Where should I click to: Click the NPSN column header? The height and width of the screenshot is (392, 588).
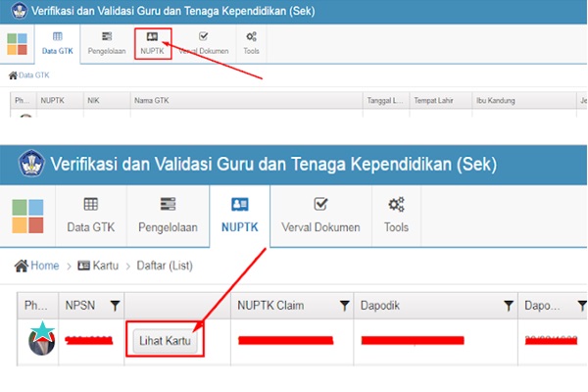pyautogui.click(x=91, y=306)
